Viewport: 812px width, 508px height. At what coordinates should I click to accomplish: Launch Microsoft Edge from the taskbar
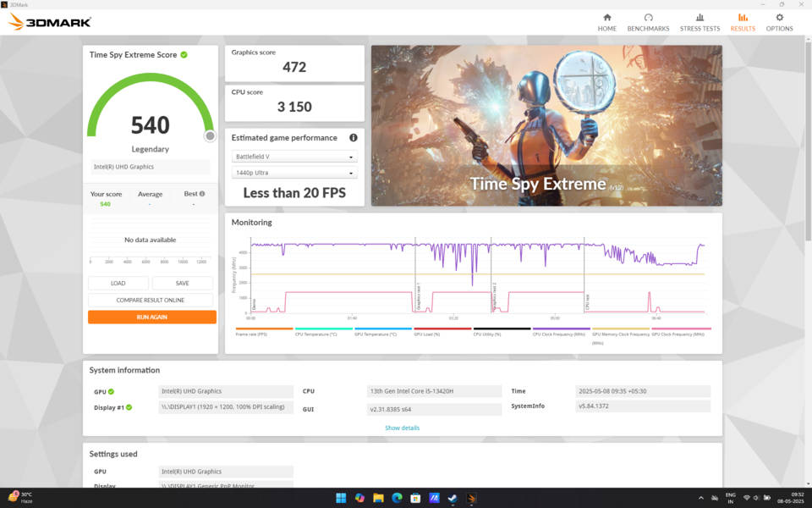tap(397, 498)
